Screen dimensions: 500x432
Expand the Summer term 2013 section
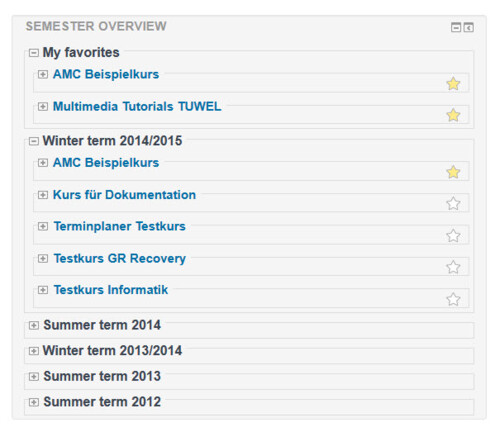coord(34,377)
